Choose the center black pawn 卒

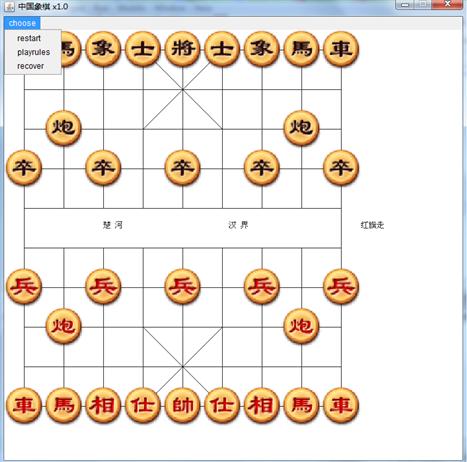pyautogui.click(x=182, y=168)
